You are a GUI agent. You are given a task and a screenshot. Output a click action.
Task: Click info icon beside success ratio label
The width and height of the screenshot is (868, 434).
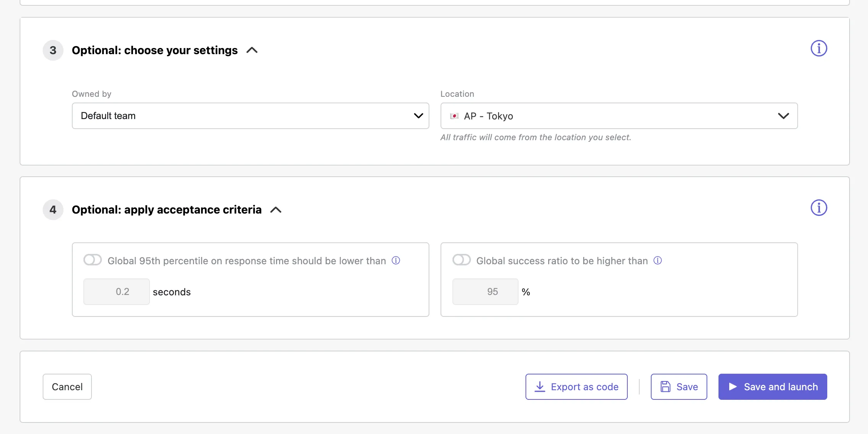click(x=657, y=261)
